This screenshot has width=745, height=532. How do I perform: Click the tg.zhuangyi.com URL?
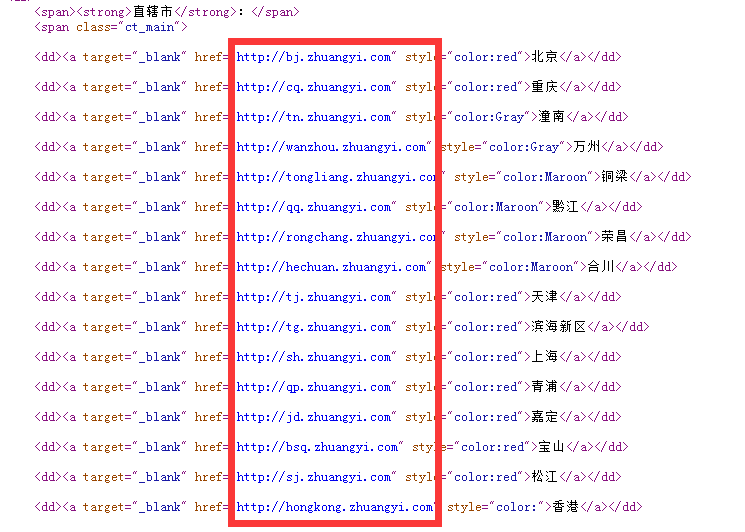tap(314, 327)
